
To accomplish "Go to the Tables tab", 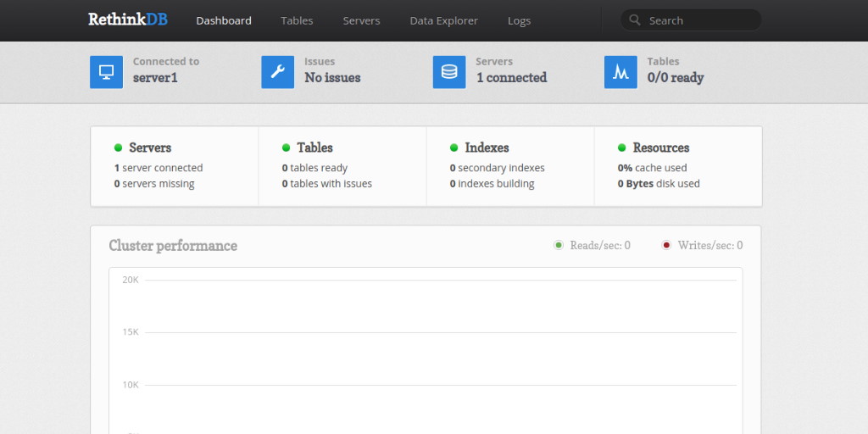I will tap(297, 20).
